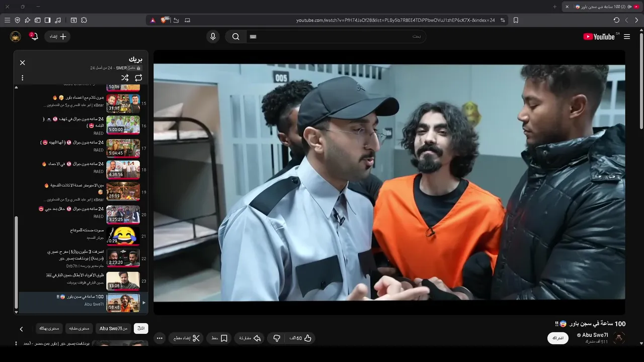The image size is (644, 362).
Task: Click the picture-in-picture icon in address bar
Action: tap(188, 20)
